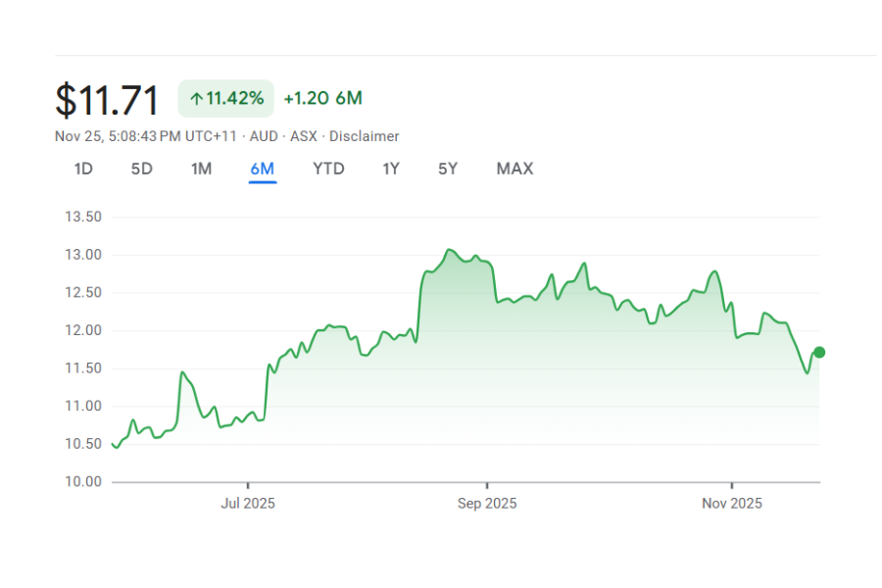Open the Disclaimer link
The height and width of the screenshot is (588, 882).
click(x=364, y=136)
